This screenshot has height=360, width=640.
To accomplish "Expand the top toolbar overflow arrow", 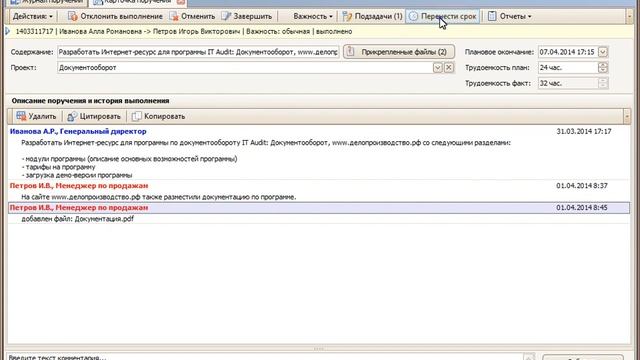I will click(629, 16).
